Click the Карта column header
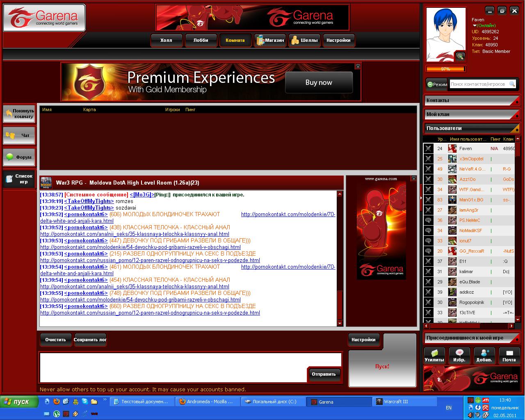This screenshot has width=525, height=420. tap(89, 110)
